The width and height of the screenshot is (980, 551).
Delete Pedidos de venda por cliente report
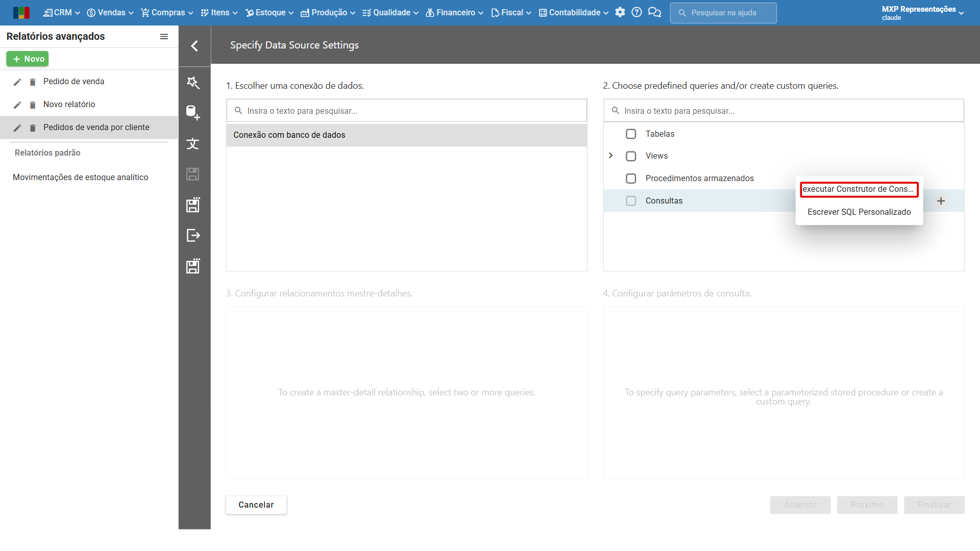pos(33,128)
